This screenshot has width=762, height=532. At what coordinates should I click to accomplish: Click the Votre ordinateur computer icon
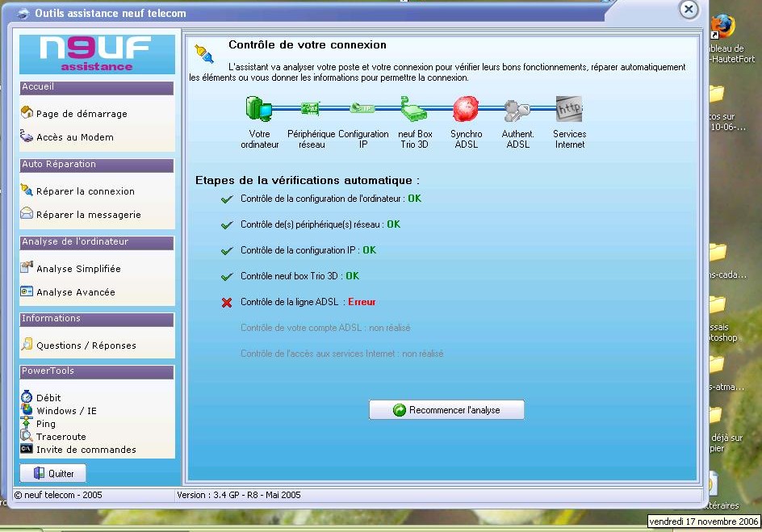258,108
